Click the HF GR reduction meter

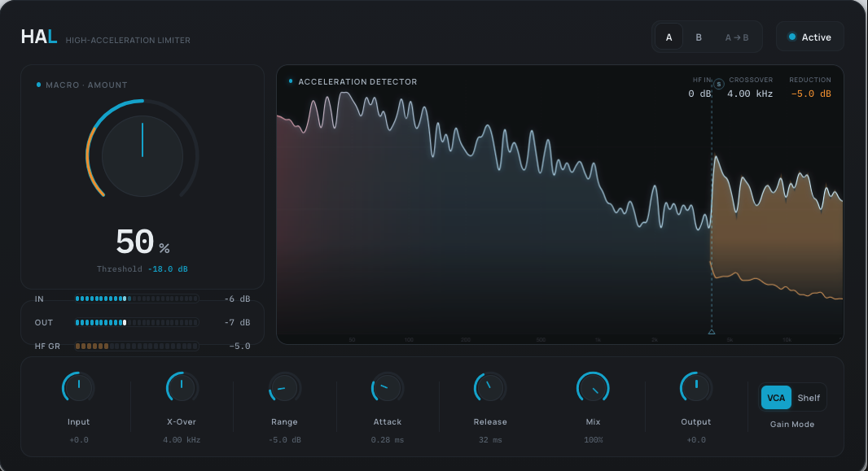click(x=137, y=346)
